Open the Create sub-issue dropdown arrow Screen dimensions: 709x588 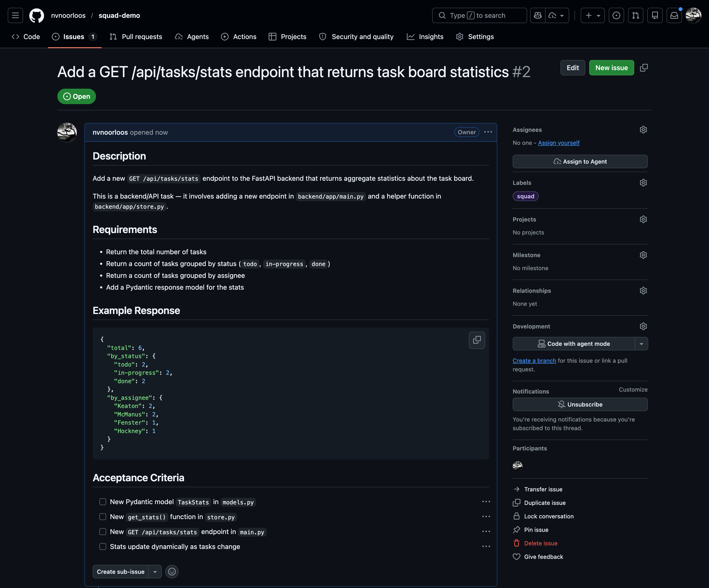(x=155, y=571)
